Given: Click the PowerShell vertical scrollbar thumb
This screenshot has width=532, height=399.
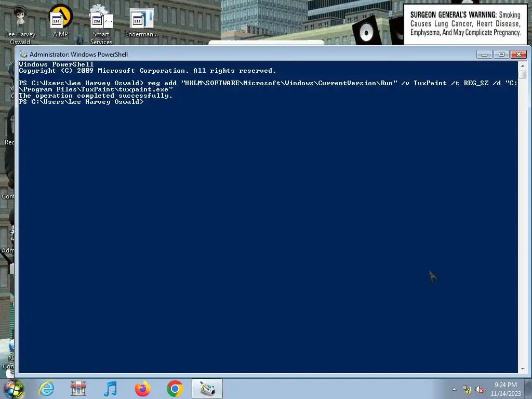Looking at the screenshot, I should (x=523, y=74).
